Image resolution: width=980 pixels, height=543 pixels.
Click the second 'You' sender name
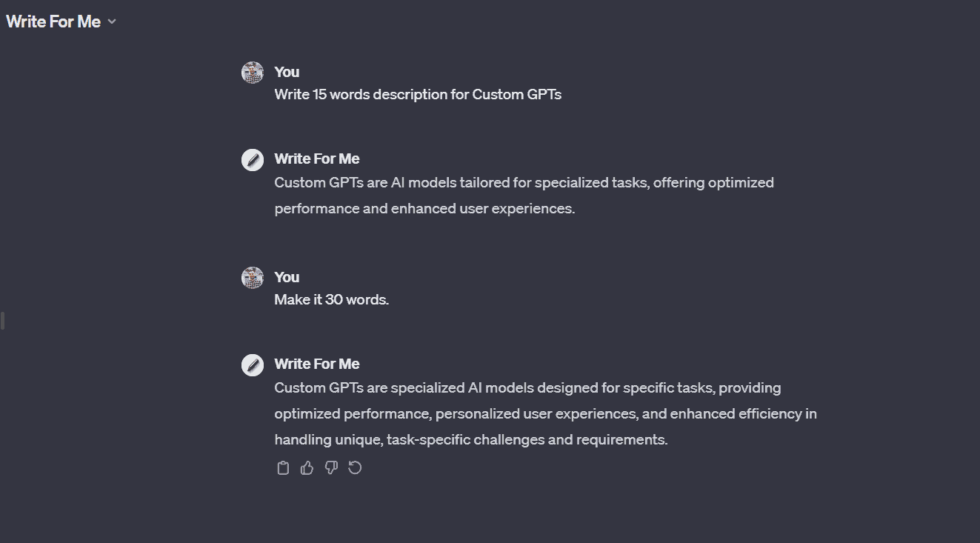[x=287, y=277]
